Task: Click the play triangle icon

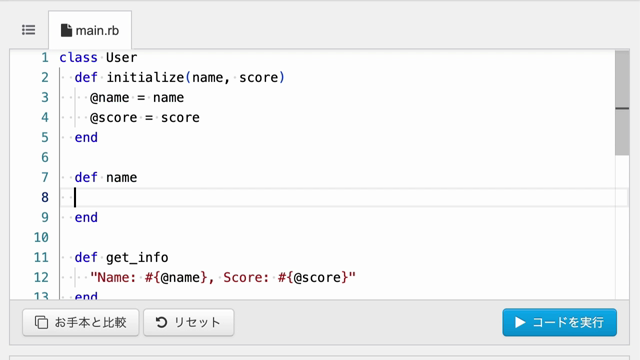Action: [520, 322]
